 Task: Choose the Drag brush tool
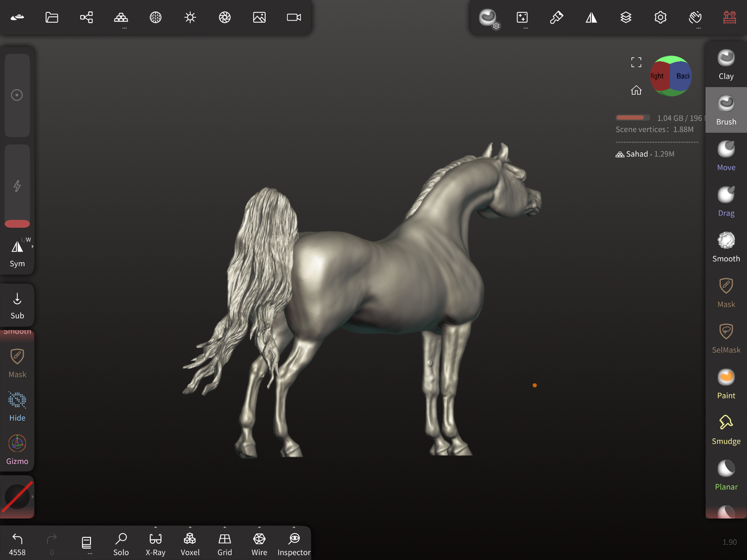point(726,201)
